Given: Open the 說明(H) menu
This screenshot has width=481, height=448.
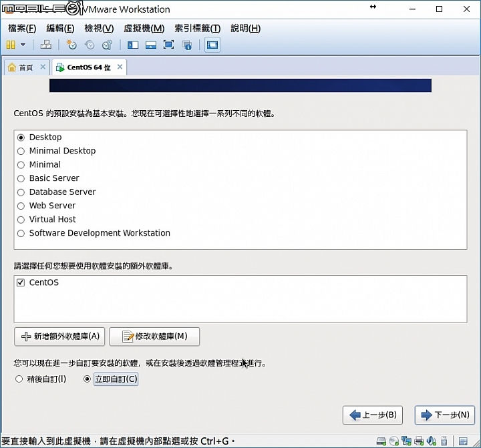Looking at the screenshot, I should click(x=245, y=29).
